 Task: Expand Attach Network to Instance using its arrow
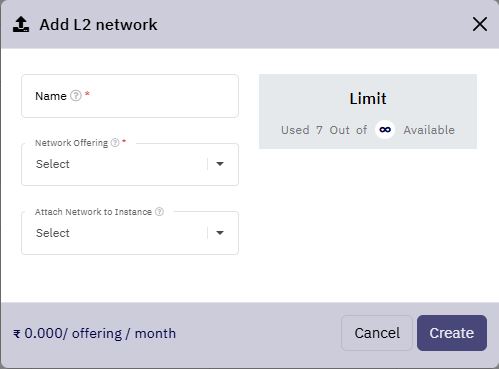[220, 233]
